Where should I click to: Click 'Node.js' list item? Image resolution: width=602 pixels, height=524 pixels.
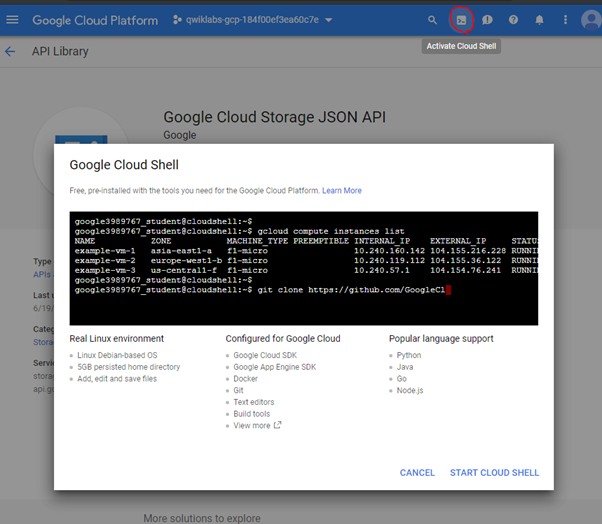tap(410, 390)
